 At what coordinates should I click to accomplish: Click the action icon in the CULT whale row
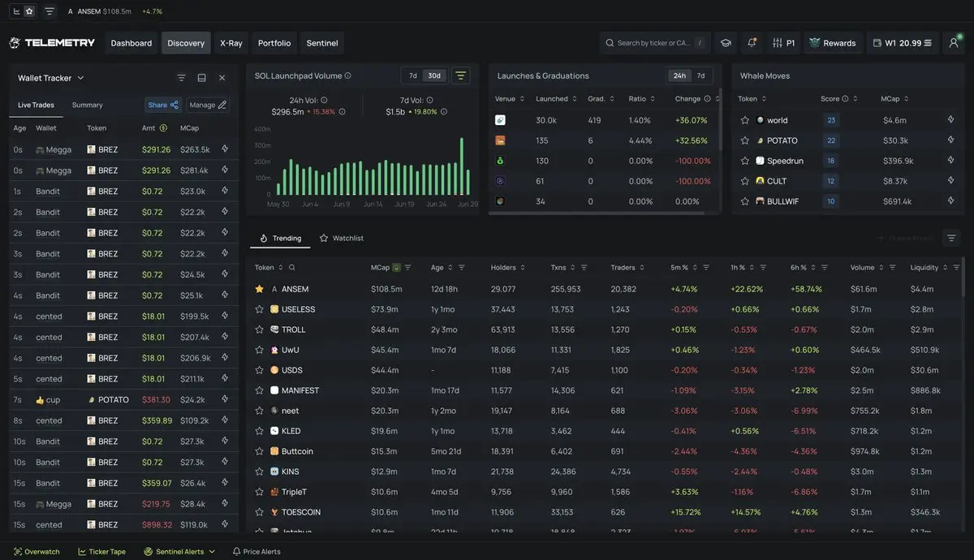coord(951,180)
